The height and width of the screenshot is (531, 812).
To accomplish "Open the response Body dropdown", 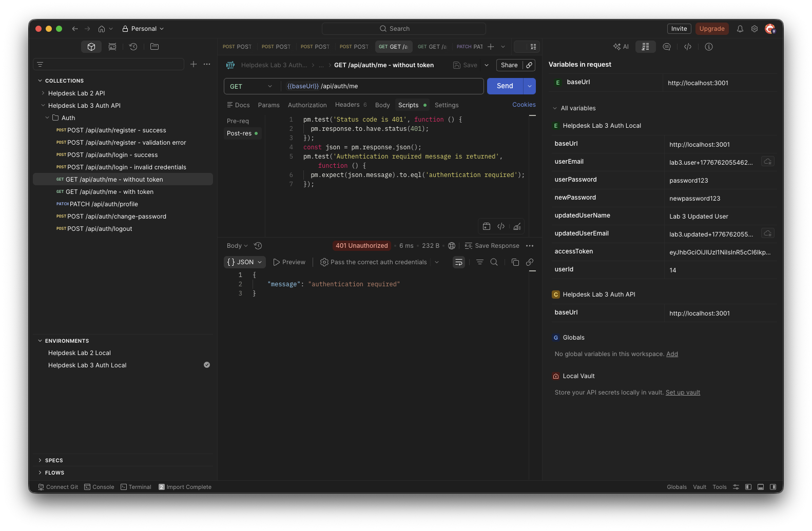I will pyautogui.click(x=237, y=246).
